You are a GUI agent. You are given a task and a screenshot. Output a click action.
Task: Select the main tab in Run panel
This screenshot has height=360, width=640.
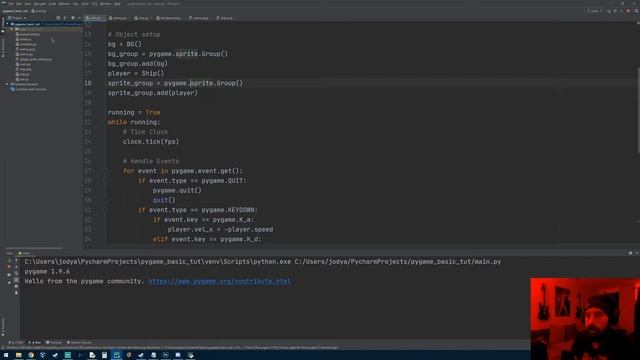click(24, 253)
